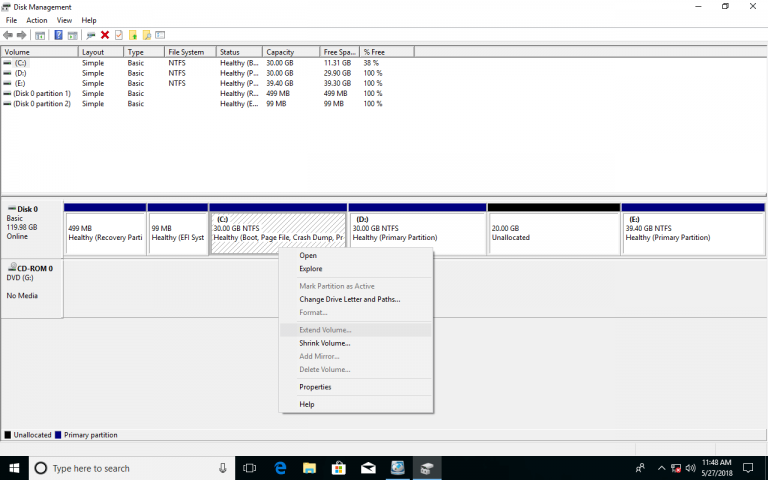Click the blue Primary partition legend swatch
The width and height of the screenshot is (768, 480).
58,435
